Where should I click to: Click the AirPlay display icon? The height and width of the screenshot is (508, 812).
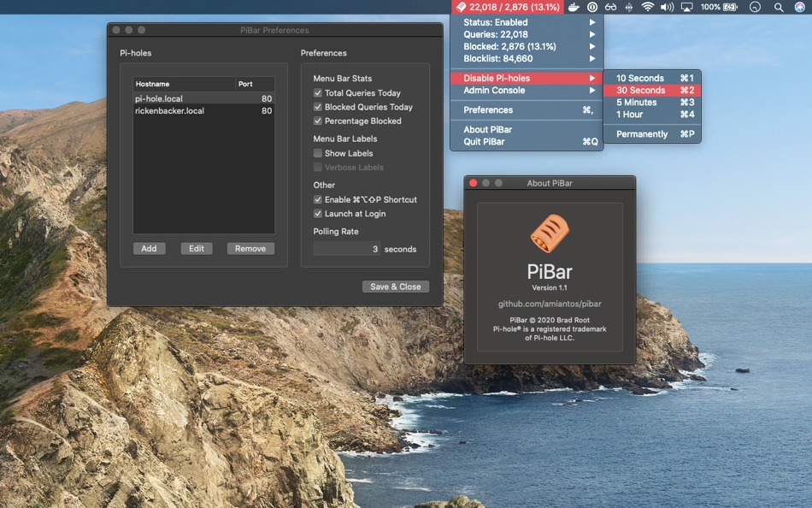[x=686, y=7]
